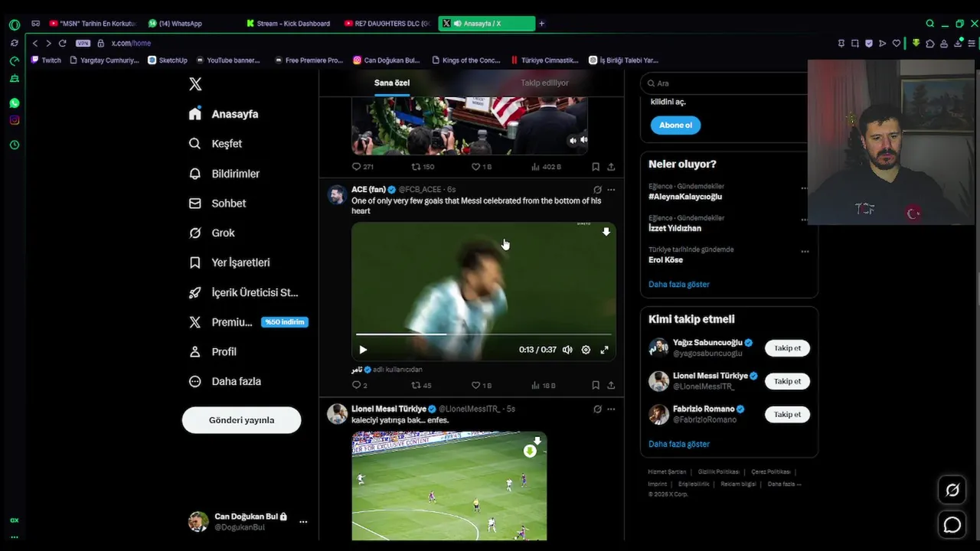Follow Fabrizio Romano
The image size is (980, 551).
tap(787, 414)
